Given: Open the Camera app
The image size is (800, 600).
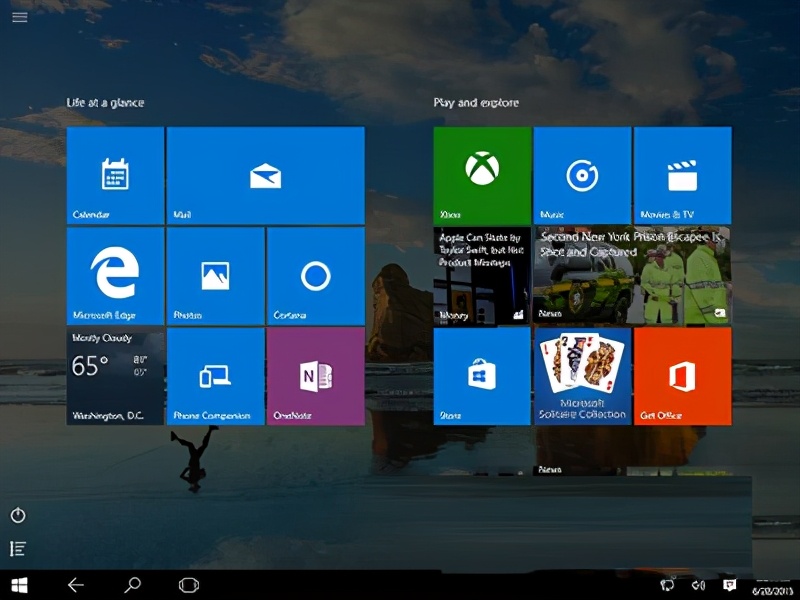Looking at the screenshot, I should click(x=315, y=275).
